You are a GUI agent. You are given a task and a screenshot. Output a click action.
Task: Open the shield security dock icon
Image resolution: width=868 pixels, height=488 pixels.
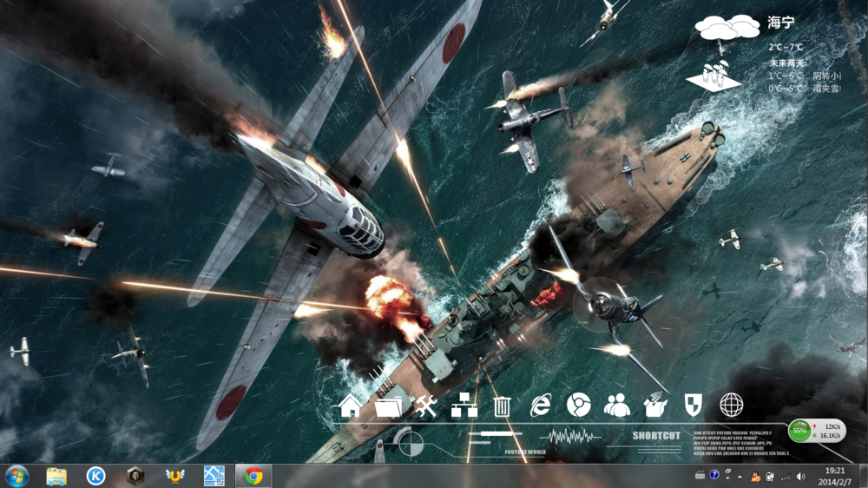[693, 406]
